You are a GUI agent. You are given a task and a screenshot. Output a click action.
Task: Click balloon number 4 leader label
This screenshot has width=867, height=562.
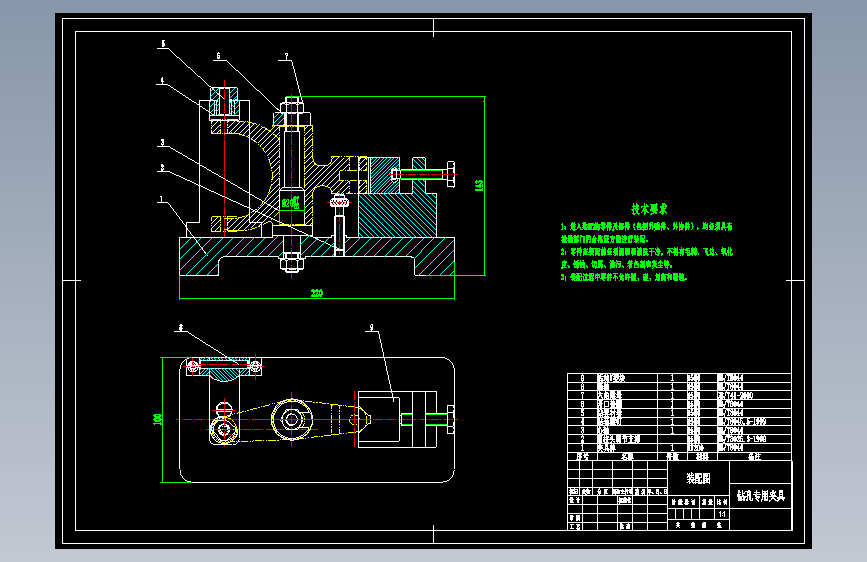click(x=162, y=81)
